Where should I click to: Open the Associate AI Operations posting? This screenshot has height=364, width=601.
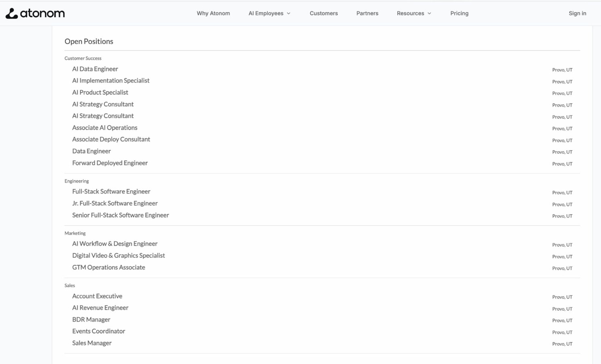[x=105, y=128]
